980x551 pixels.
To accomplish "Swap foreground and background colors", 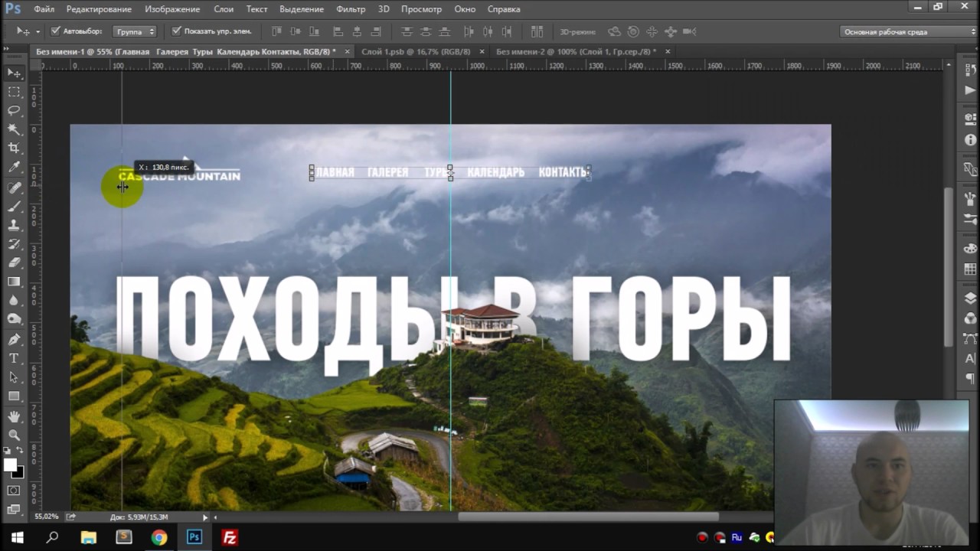I will pos(20,451).
